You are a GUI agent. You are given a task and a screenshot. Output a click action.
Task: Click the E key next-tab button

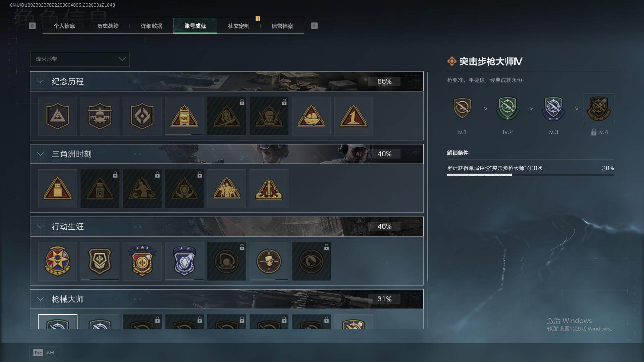click(x=314, y=26)
